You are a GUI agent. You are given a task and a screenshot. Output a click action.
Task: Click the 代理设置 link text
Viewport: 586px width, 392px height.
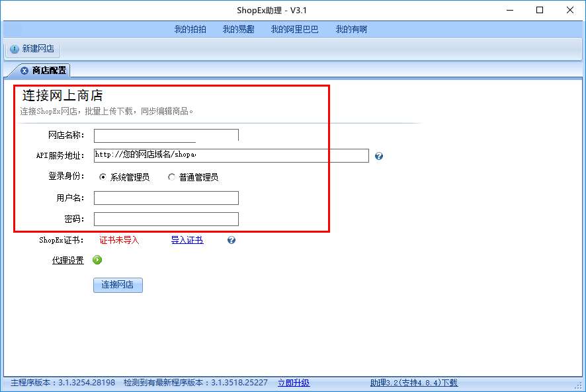tap(67, 260)
